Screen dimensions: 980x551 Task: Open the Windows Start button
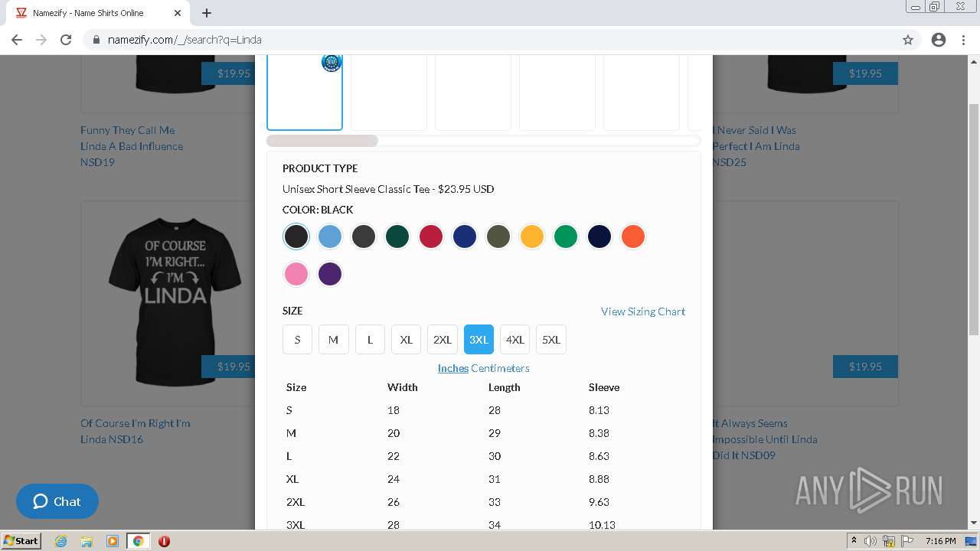21,541
